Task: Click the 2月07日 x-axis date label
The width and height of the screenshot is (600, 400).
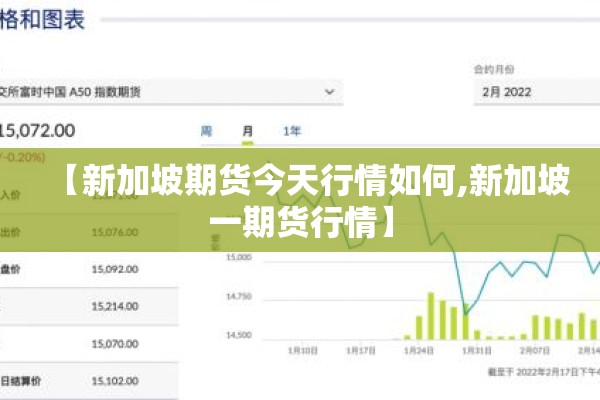Action: point(535,351)
